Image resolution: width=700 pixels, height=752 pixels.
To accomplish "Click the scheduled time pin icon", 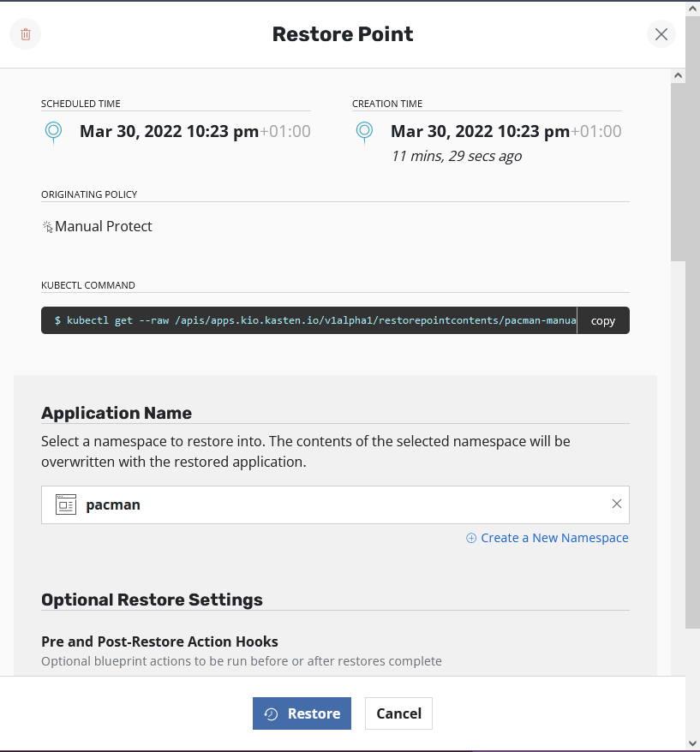I will 53,132.
